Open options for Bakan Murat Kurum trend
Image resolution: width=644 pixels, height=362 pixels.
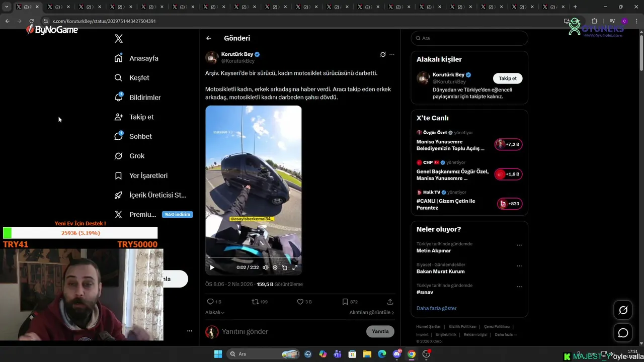tap(519, 266)
